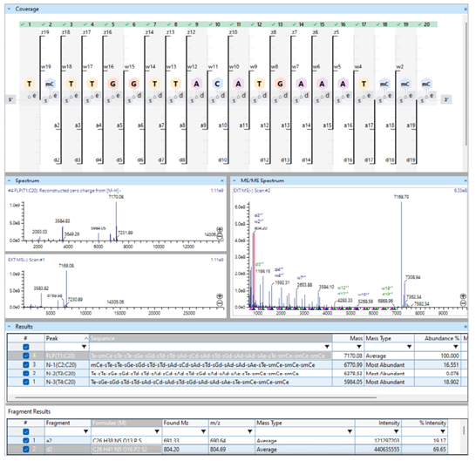Viewport: 476px width, 461px height.
Task: Zoom in on the reconstructed Spectrum plot
Action: [220, 229]
